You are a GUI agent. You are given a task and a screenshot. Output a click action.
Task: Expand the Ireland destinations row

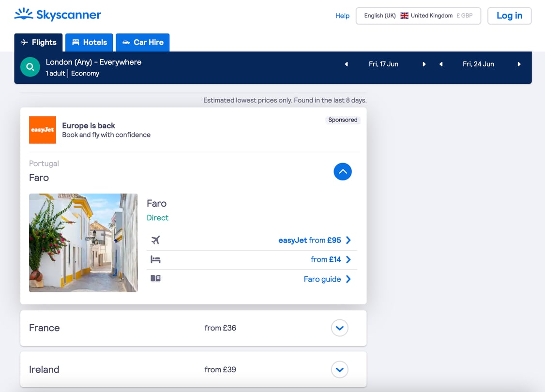340,370
